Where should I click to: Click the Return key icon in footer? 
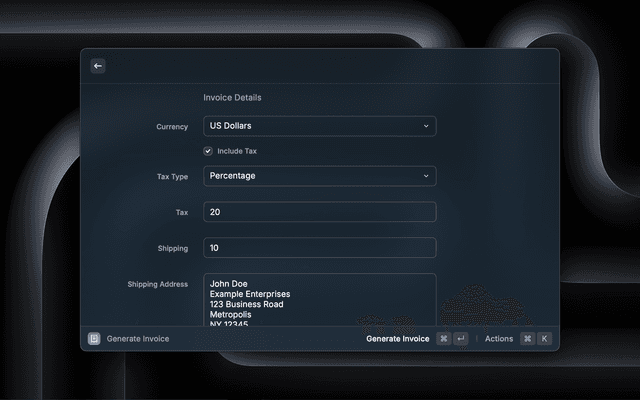460,339
